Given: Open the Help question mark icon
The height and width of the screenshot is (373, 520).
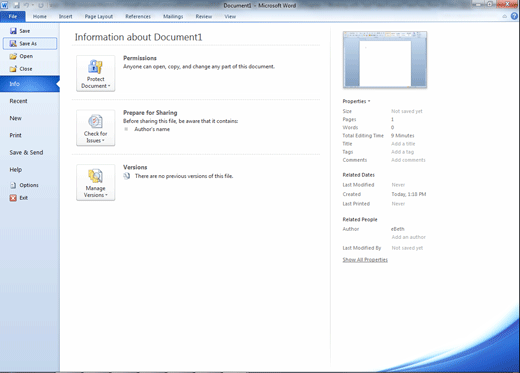Looking at the screenshot, I should pos(514,16).
